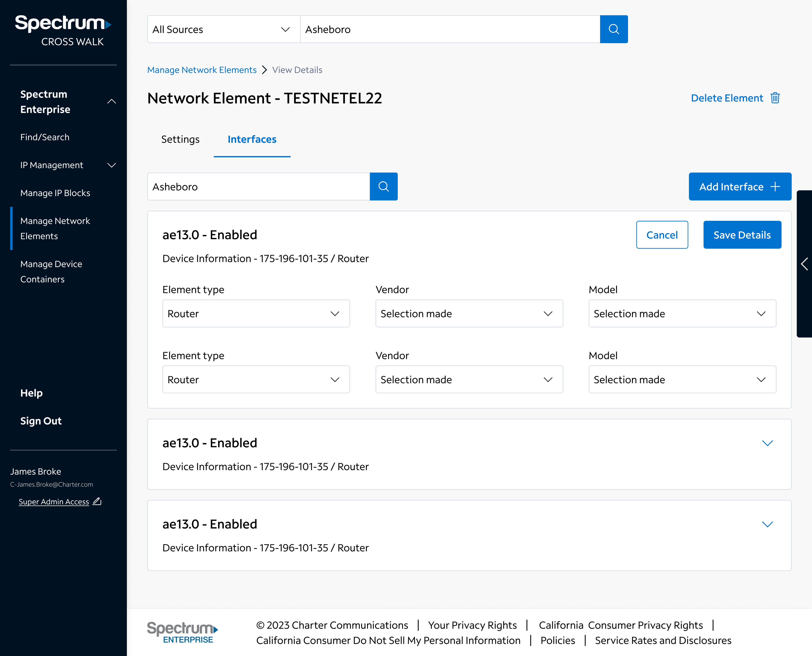The image size is (812, 656).
Task: Click the Save Details button
Action: tap(742, 235)
